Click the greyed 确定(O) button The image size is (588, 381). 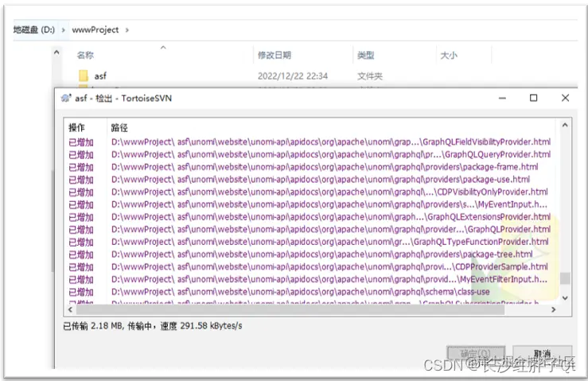pyautogui.click(x=476, y=353)
